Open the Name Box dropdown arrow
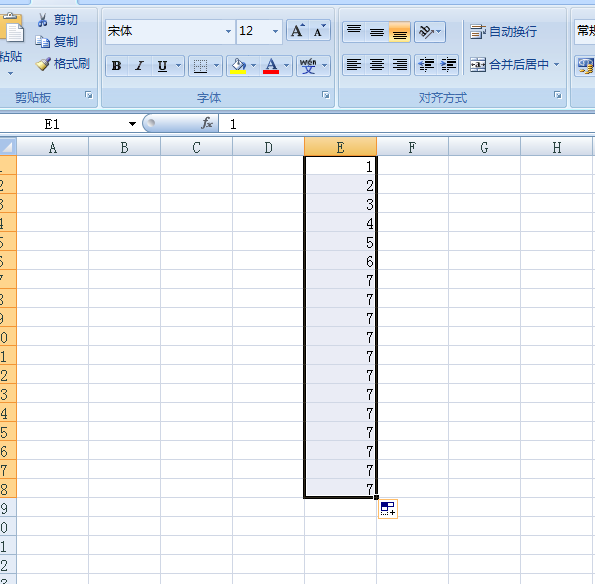This screenshot has width=595, height=584. click(x=132, y=124)
